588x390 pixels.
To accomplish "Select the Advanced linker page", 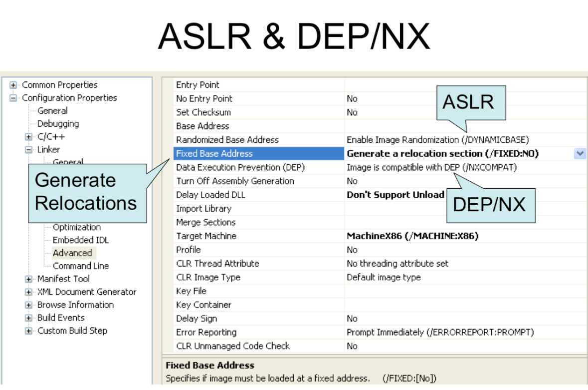I will 72,253.
